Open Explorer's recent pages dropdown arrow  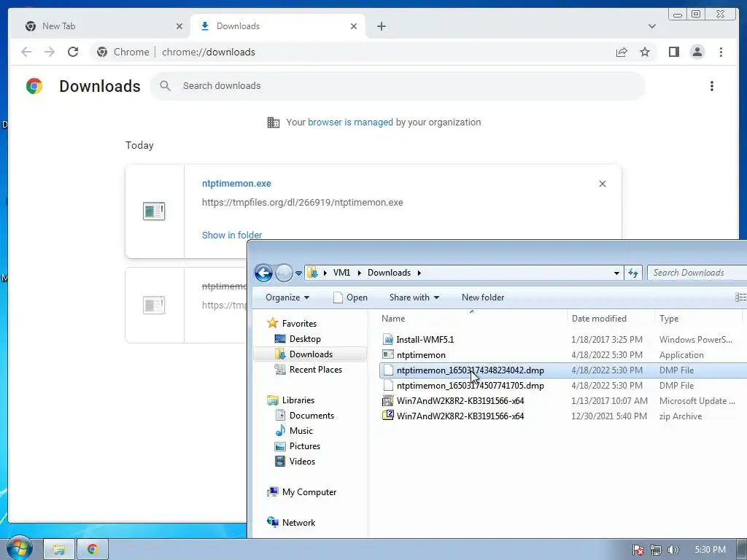pyautogui.click(x=298, y=273)
